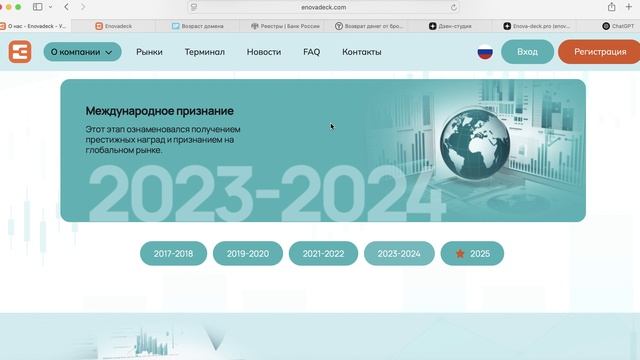This screenshot has height=360, width=640.
Task: Click the Вход login button
Action: click(x=527, y=52)
